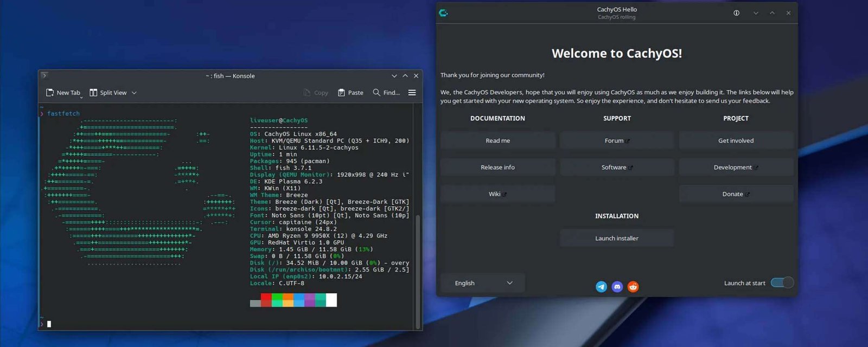Click the Konsole vertical scrollbar

(x=418, y=271)
